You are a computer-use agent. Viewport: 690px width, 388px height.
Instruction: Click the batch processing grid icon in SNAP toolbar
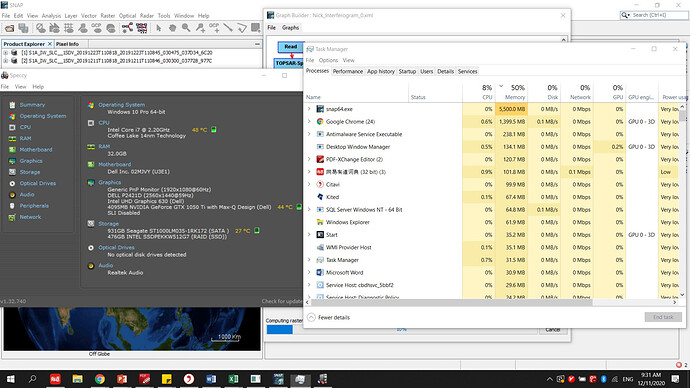142,28
